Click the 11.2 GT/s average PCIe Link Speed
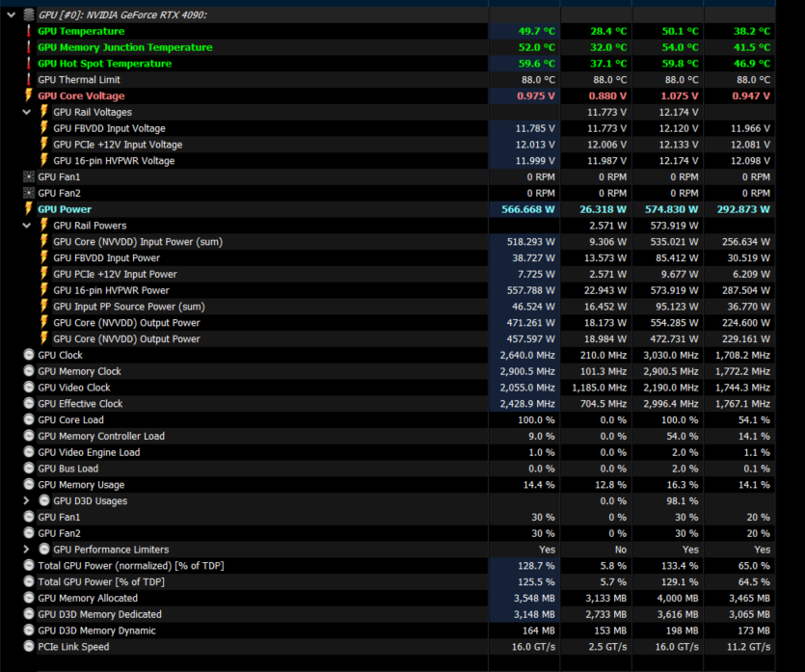The image size is (805, 672). pyautogui.click(x=748, y=647)
